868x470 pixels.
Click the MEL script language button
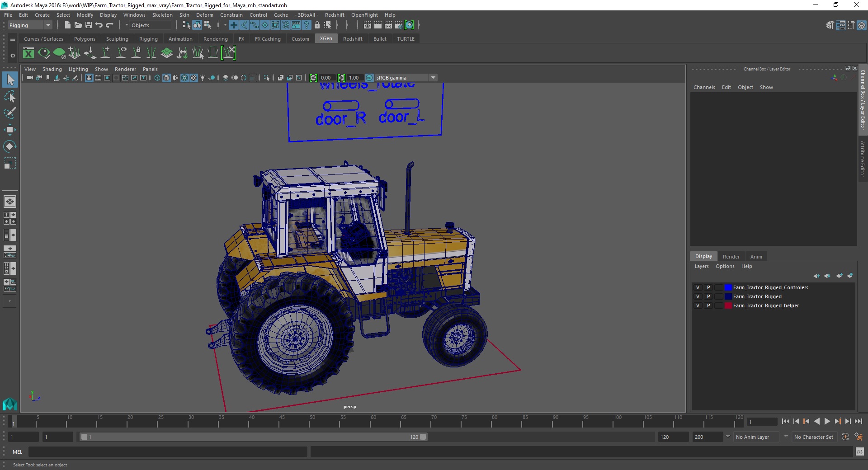tap(17, 451)
